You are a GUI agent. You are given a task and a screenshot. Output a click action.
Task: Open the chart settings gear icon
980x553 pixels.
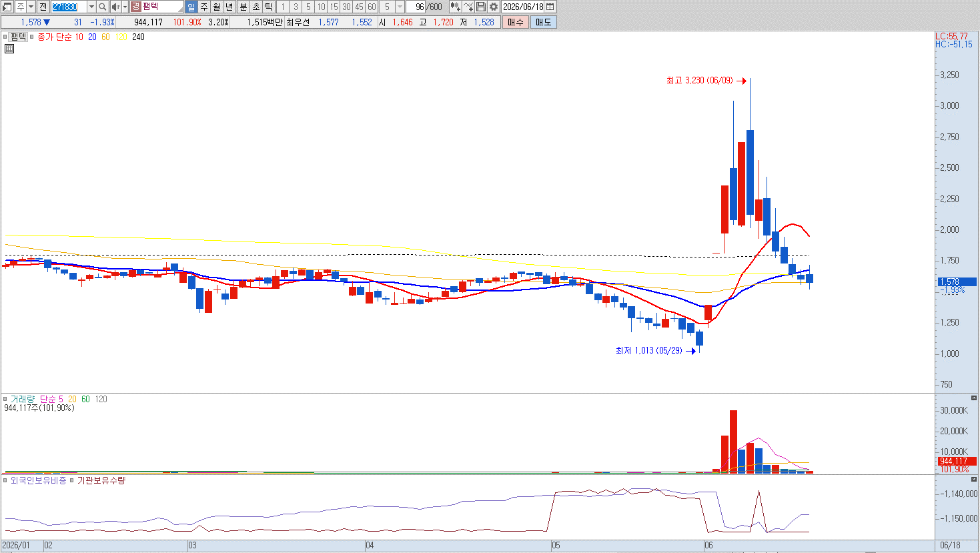(494, 7)
